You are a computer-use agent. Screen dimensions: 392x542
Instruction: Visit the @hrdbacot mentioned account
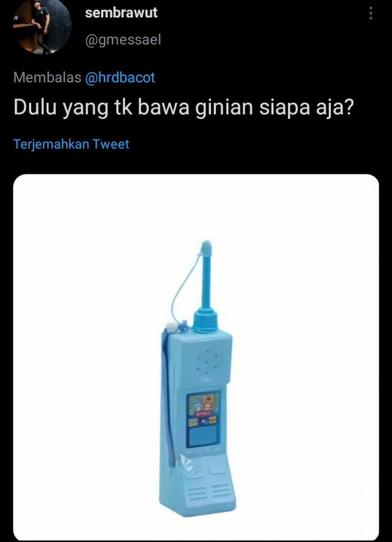120,77
